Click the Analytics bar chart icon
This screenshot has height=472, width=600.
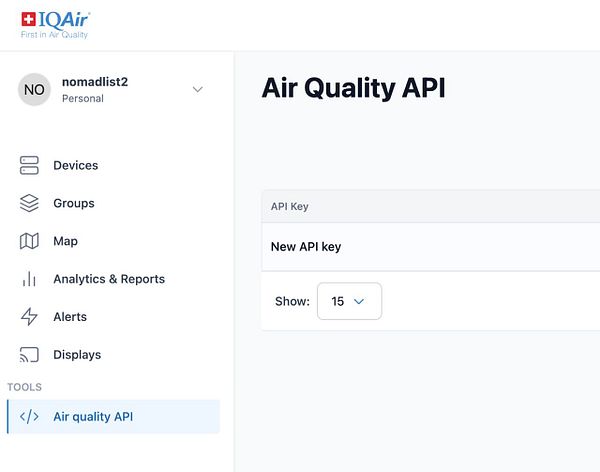[x=29, y=279]
